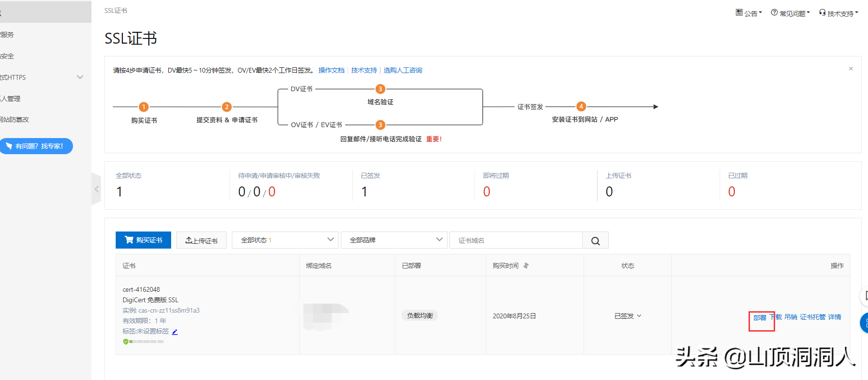
Task: Click the 购买证书 buy certificate button
Action: click(x=143, y=240)
